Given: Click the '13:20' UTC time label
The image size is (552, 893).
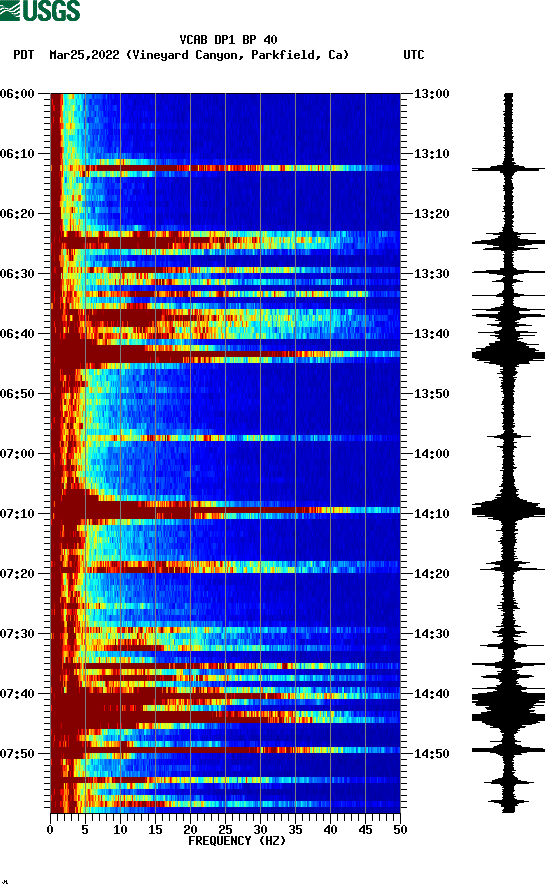Looking at the screenshot, I should [x=431, y=214].
